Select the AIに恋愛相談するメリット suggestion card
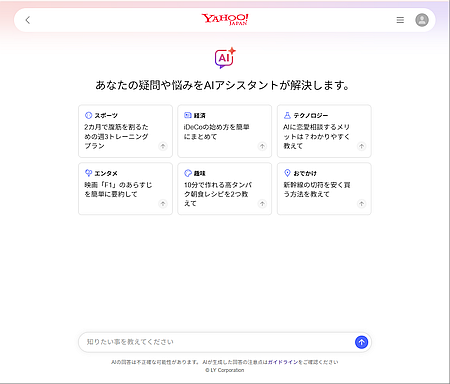The height and width of the screenshot is (384, 450). click(324, 131)
